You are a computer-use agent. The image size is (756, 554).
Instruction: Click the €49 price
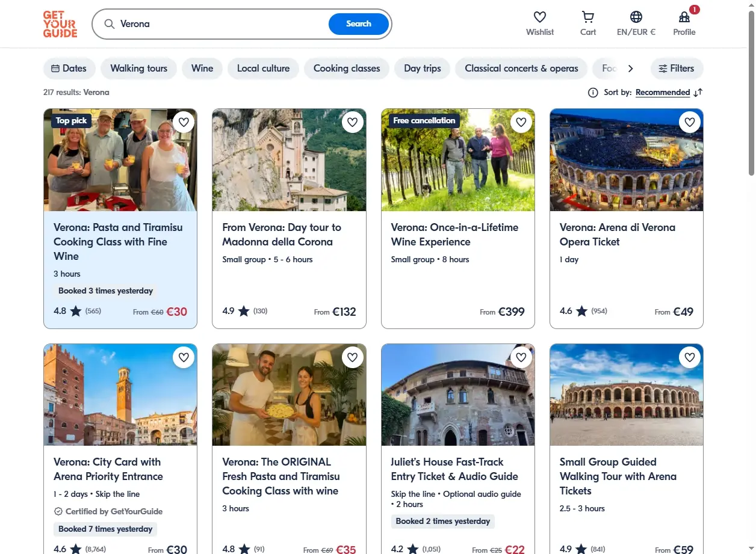click(x=683, y=312)
